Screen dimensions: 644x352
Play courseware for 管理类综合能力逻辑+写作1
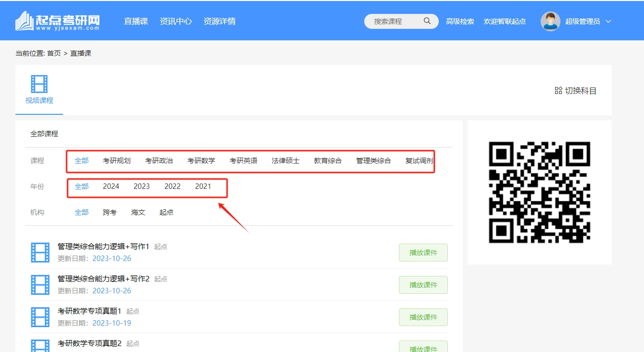click(423, 253)
